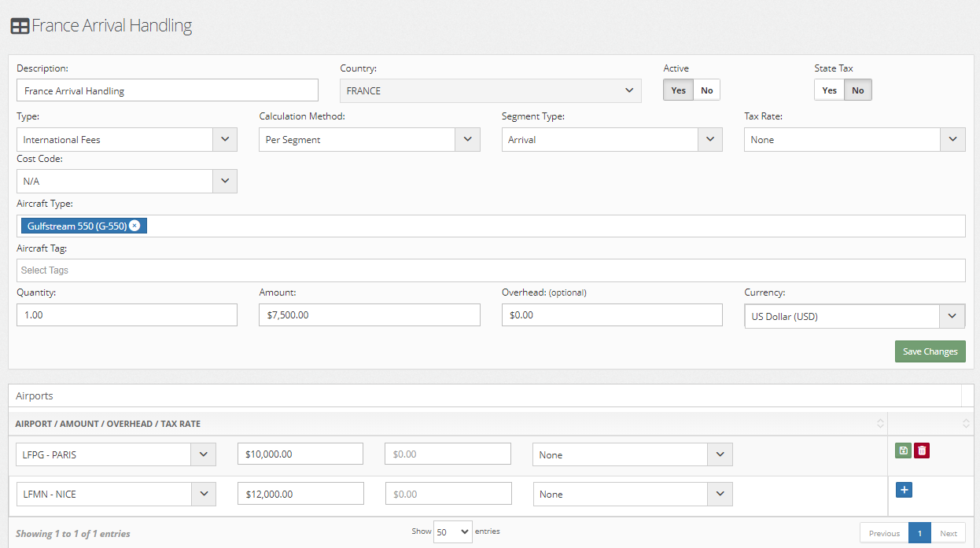Click the Showing 1 to 1 of 1 entries text
The width and height of the screenshot is (980, 548).
tap(73, 534)
